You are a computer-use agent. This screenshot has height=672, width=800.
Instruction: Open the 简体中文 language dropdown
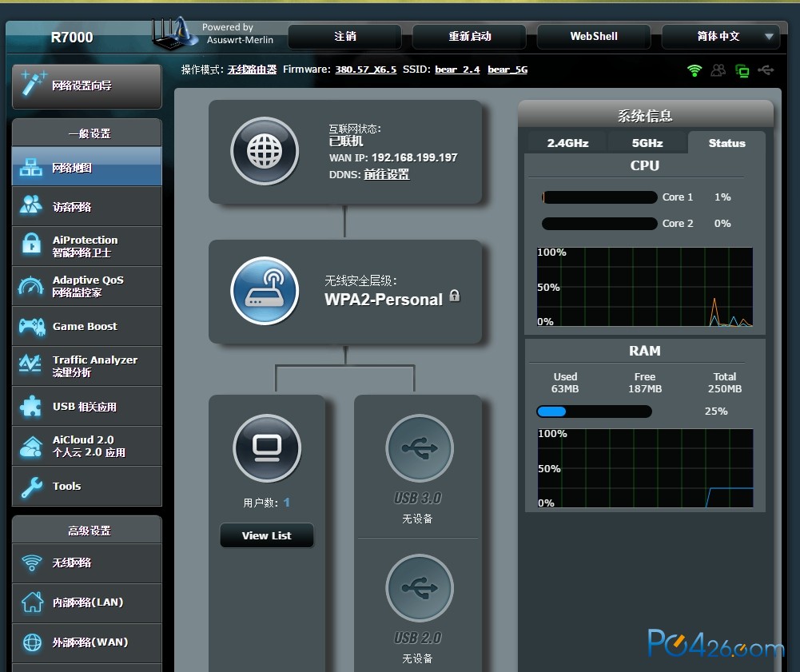click(720, 36)
